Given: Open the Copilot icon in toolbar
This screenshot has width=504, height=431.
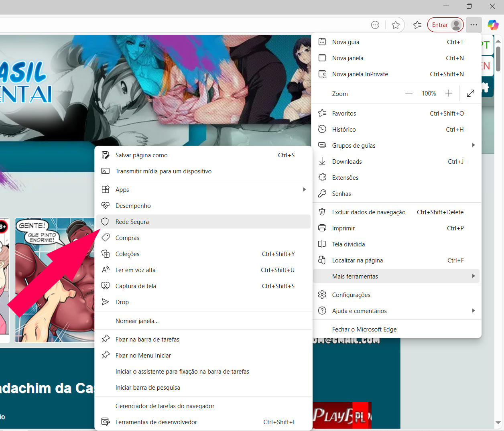Looking at the screenshot, I should [493, 25].
